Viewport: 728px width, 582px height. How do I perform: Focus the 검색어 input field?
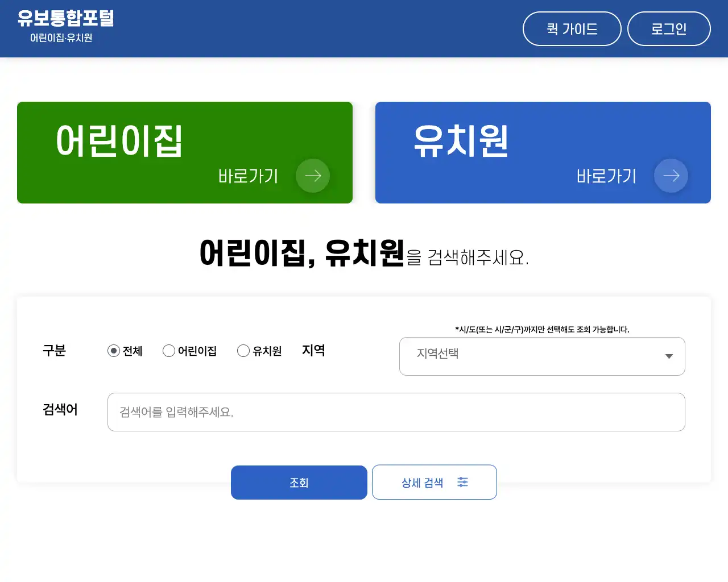tap(396, 412)
